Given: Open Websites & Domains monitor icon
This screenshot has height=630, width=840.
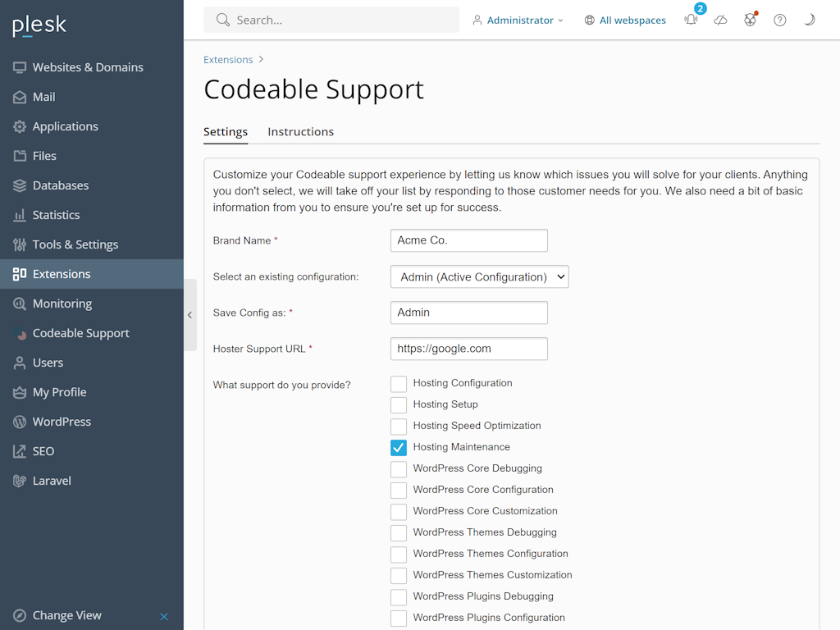Looking at the screenshot, I should tap(20, 67).
